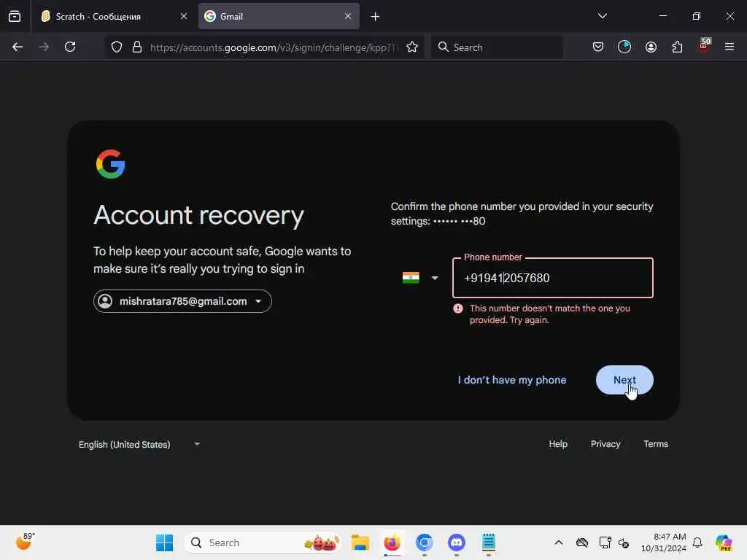This screenshot has height=560, width=747.
Task: Open Save to Pocket icon
Action: click(x=598, y=47)
